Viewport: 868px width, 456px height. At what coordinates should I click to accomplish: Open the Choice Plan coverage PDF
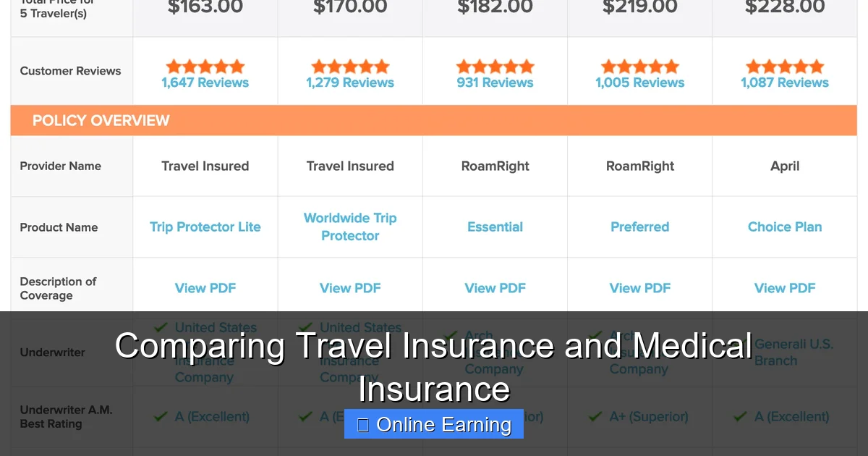785,287
